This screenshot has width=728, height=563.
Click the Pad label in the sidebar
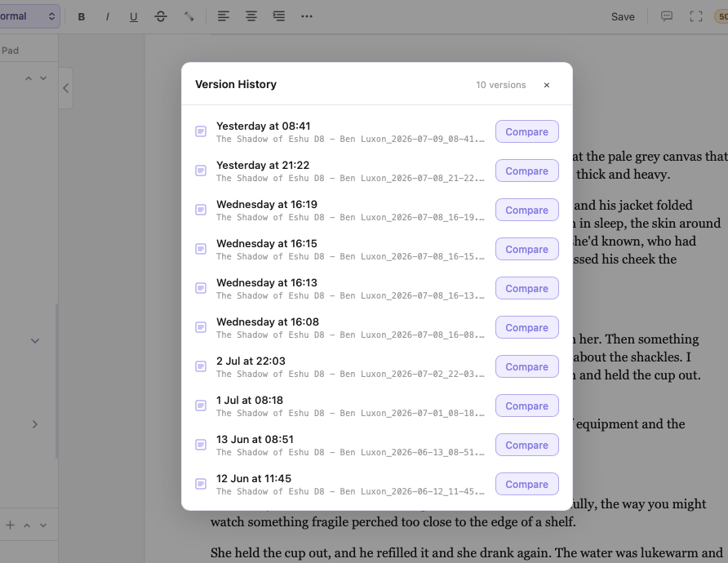coord(10,51)
